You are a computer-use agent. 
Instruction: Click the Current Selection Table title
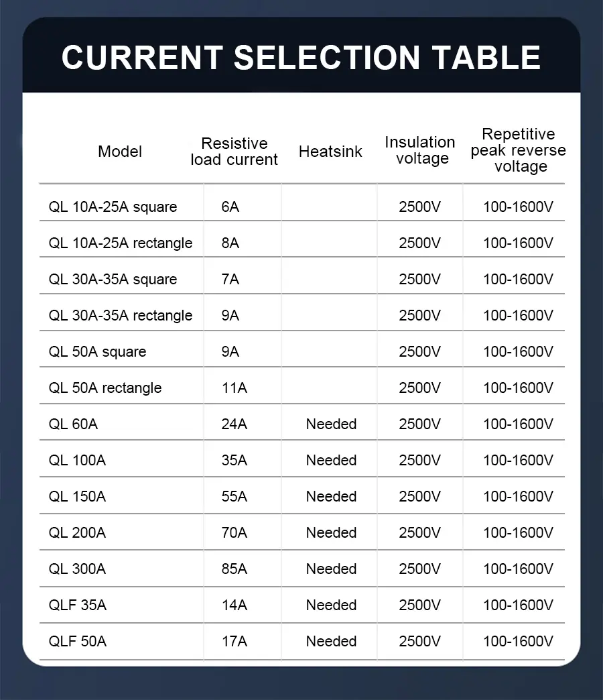click(x=301, y=57)
